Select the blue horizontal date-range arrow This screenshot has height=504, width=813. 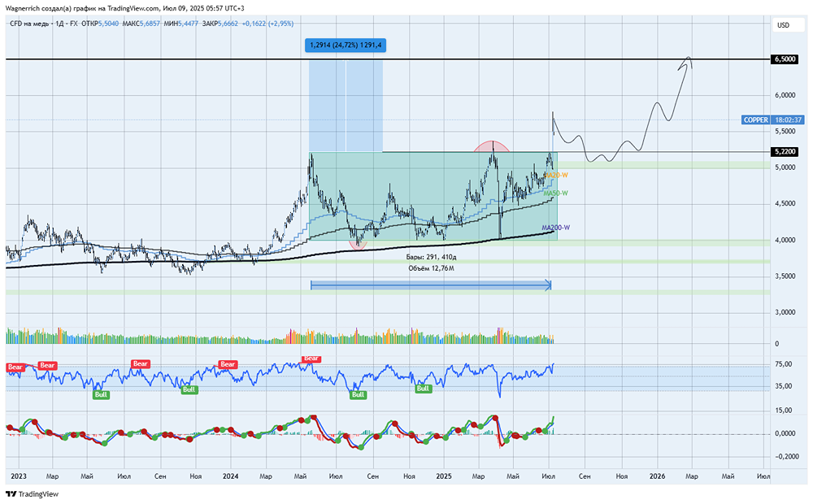(x=431, y=285)
